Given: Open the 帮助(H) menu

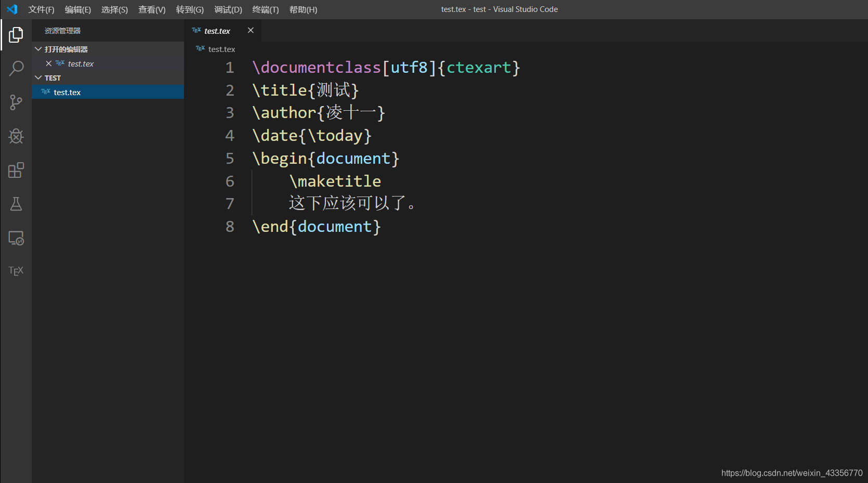Looking at the screenshot, I should point(303,9).
